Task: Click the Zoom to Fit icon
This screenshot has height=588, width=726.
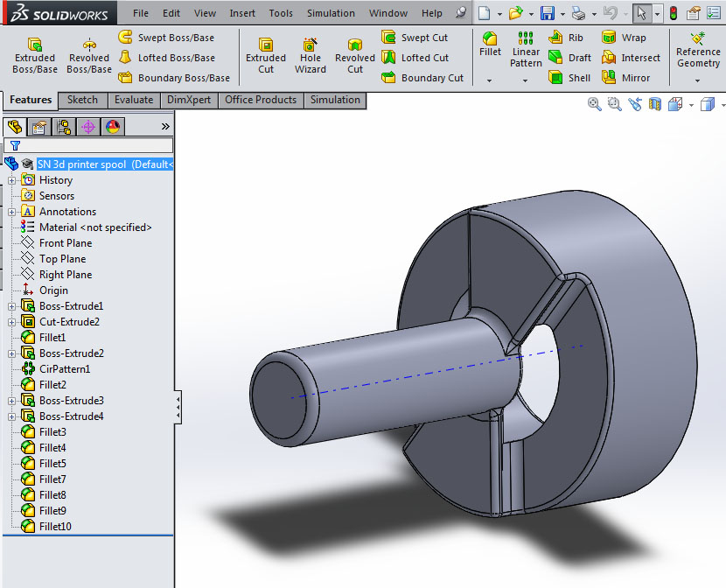Action: [x=593, y=104]
